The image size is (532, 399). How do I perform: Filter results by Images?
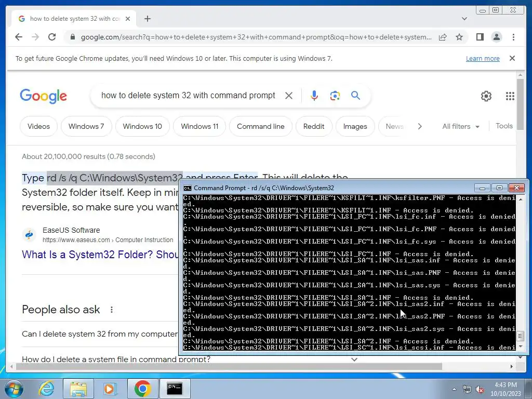coord(355,127)
